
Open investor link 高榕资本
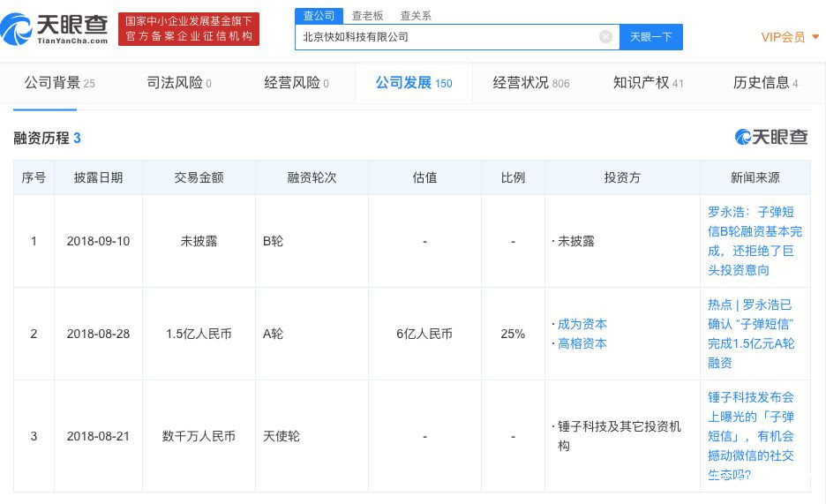582,343
